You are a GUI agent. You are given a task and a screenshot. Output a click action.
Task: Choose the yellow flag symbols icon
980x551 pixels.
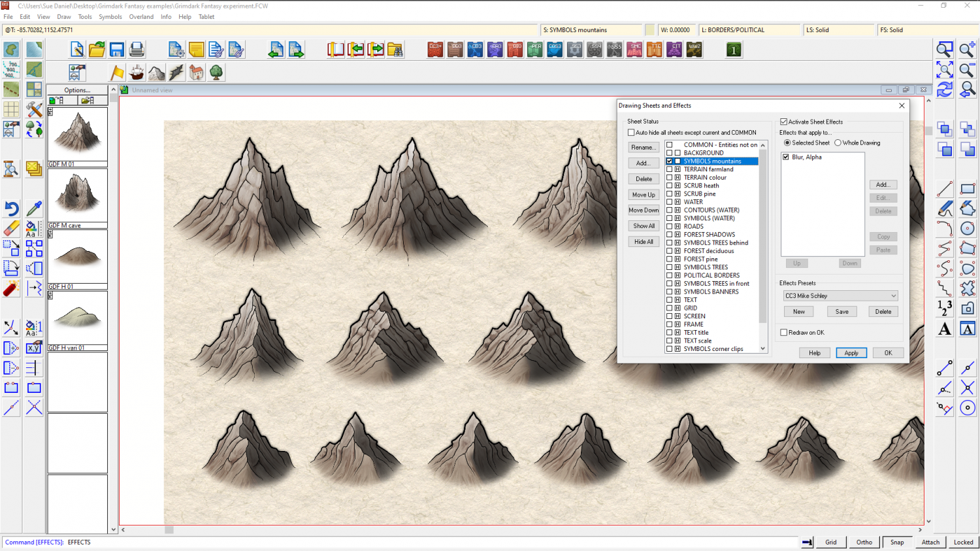(x=117, y=73)
